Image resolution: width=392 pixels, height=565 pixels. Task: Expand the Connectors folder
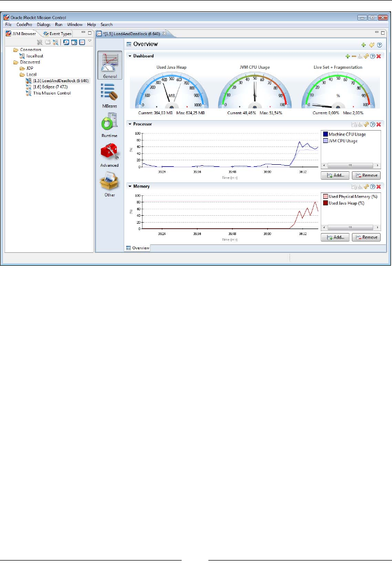[27, 50]
